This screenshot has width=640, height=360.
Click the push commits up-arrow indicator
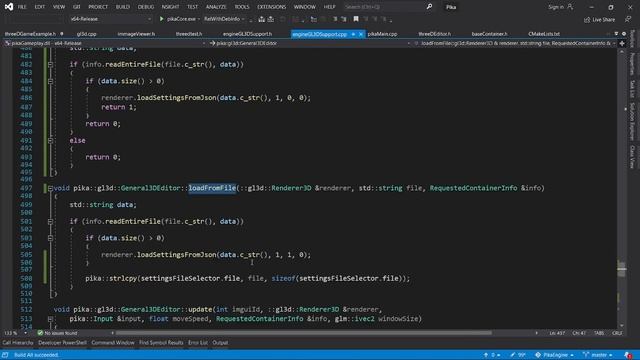(x=491, y=355)
